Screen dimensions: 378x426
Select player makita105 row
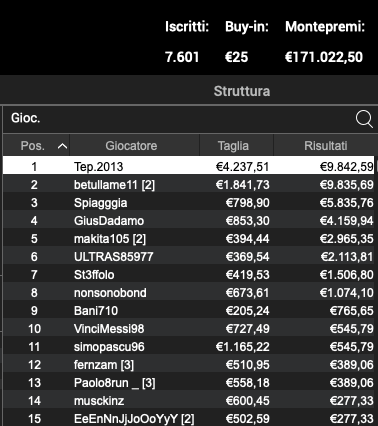[189, 238]
